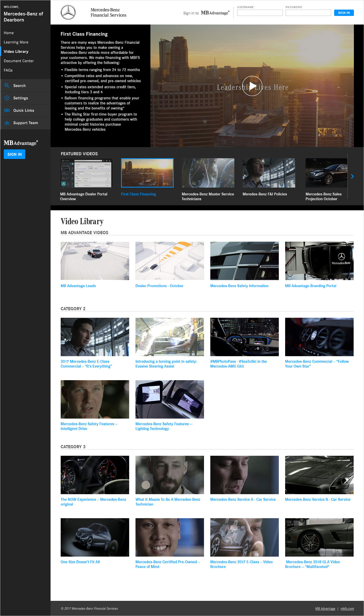This screenshot has width=364, height=616.
Task: Open Document Center from sidebar menu
Action: click(19, 61)
